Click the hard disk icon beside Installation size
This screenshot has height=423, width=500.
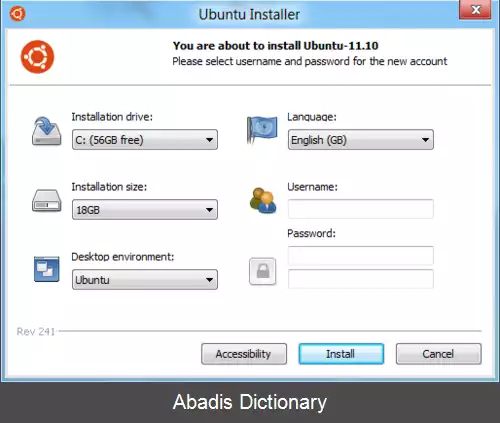[47, 201]
